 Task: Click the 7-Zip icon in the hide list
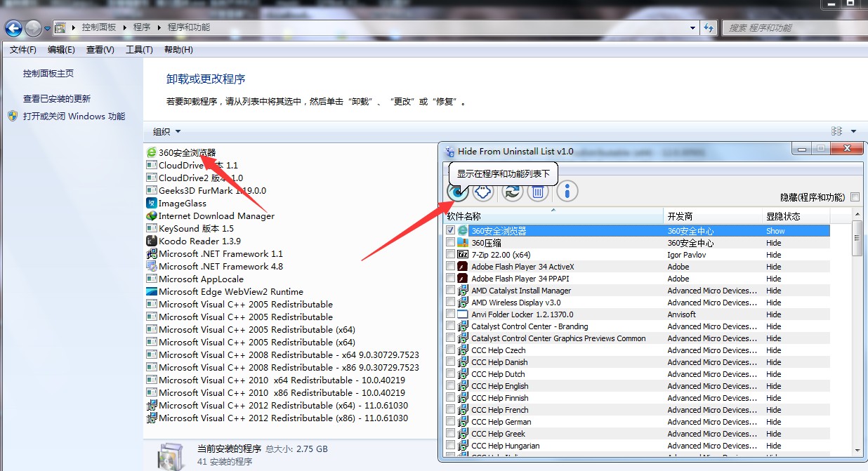pos(463,254)
